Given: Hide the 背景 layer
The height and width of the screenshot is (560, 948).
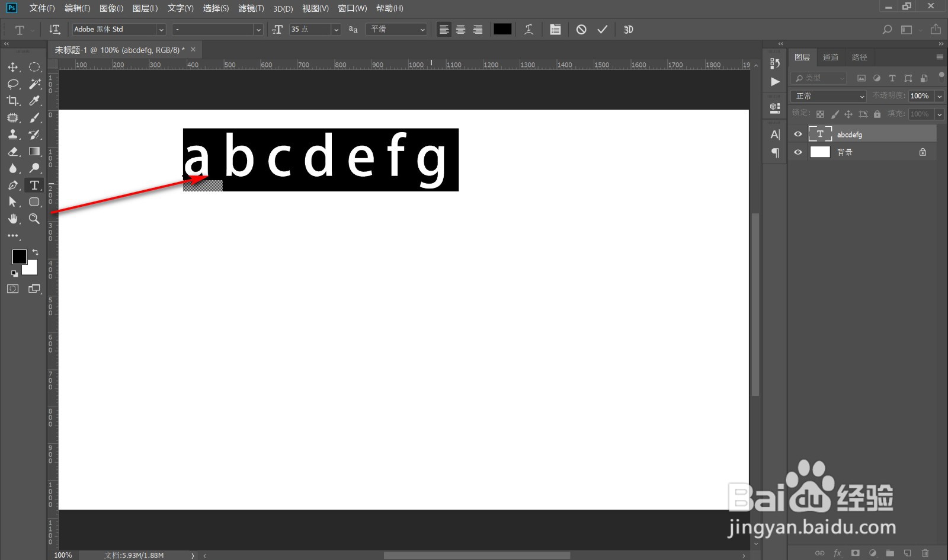Looking at the screenshot, I should [x=798, y=152].
